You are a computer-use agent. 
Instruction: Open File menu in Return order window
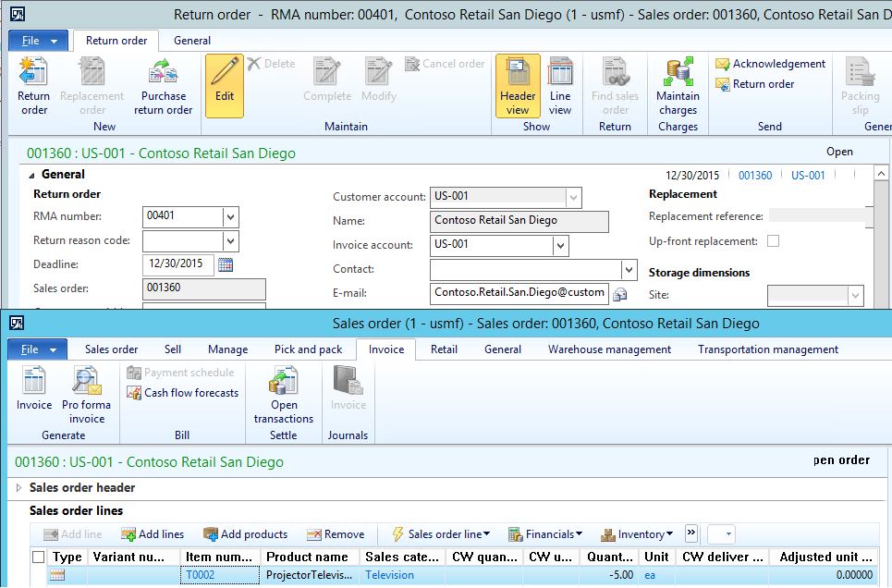coord(38,41)
